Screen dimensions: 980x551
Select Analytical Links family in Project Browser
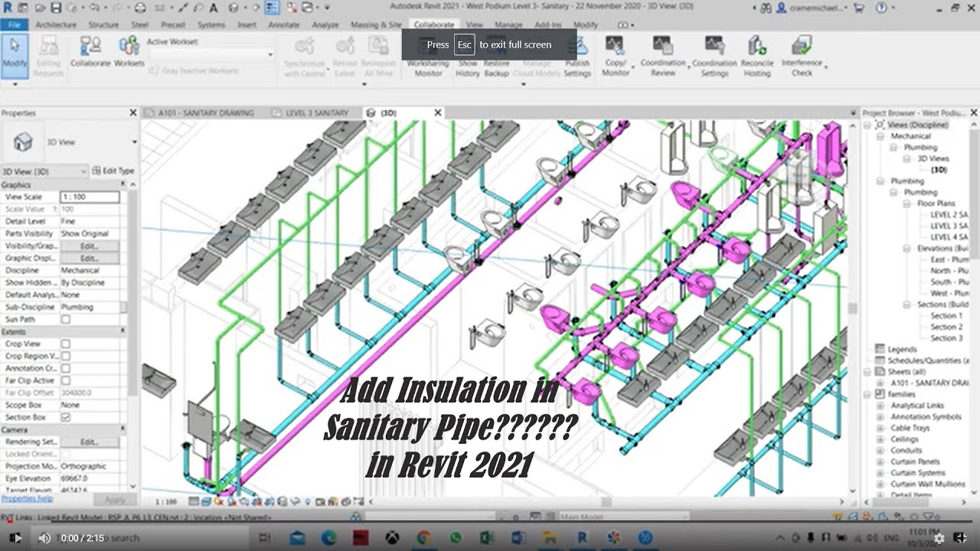[x=918, y=406]
